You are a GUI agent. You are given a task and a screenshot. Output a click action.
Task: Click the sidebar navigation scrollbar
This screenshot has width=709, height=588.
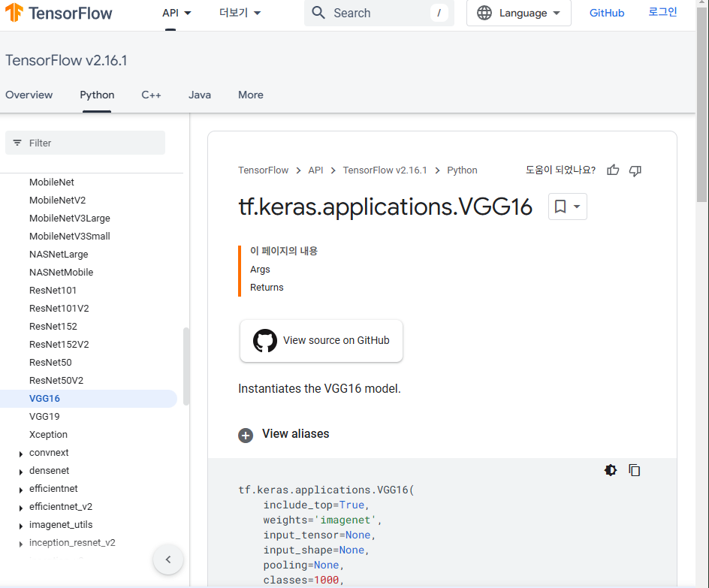[x=186, y=366]
